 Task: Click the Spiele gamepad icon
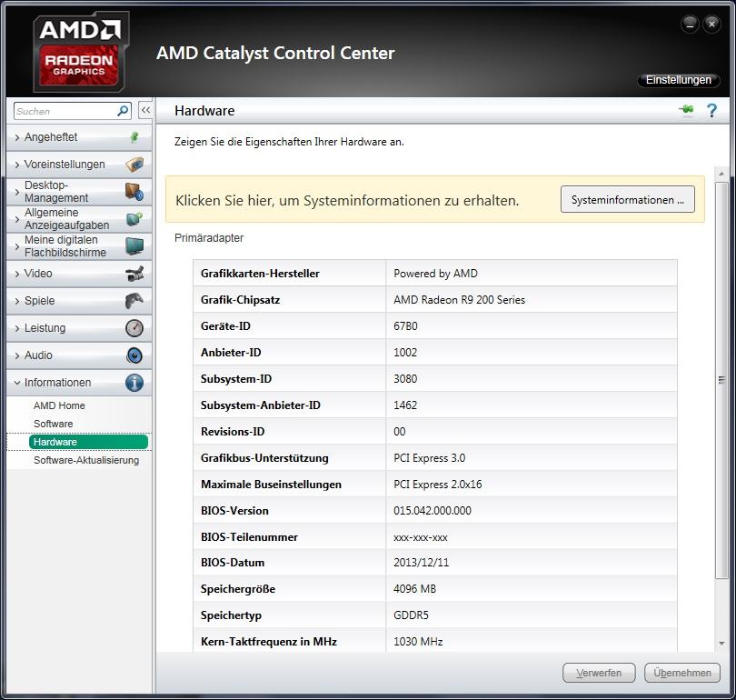[x=134, y=301]
